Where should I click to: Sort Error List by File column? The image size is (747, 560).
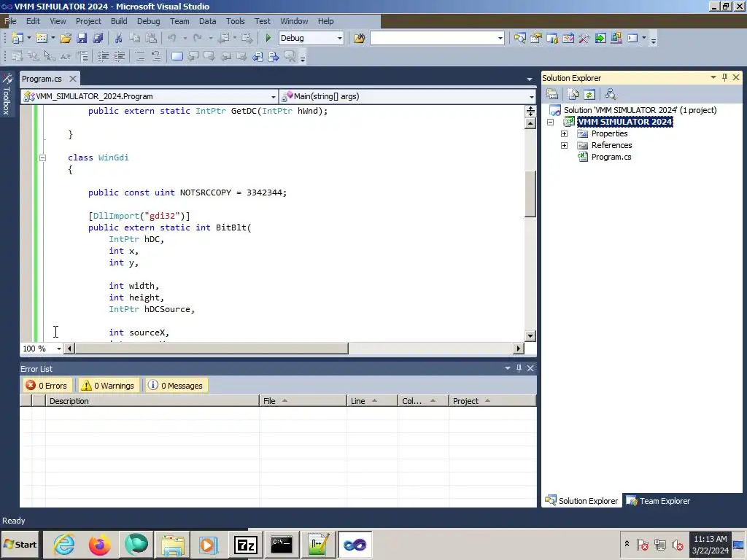click(x=303, y=401)
